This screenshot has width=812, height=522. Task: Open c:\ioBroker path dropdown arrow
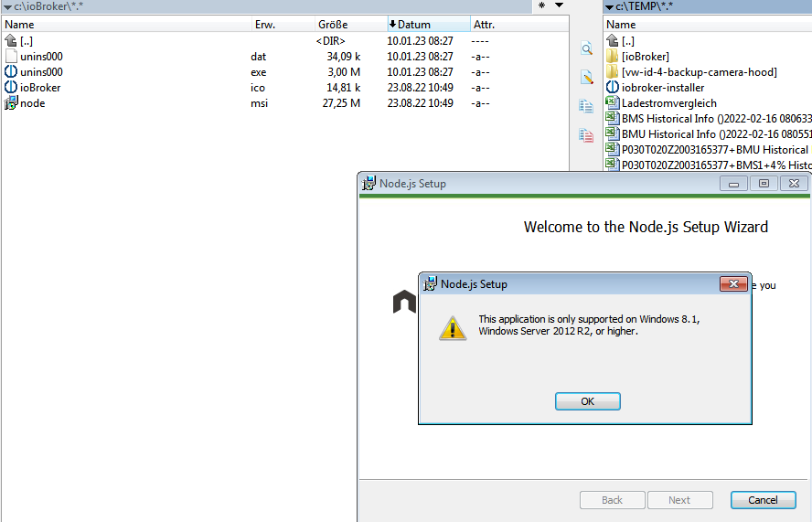point(7,7)
